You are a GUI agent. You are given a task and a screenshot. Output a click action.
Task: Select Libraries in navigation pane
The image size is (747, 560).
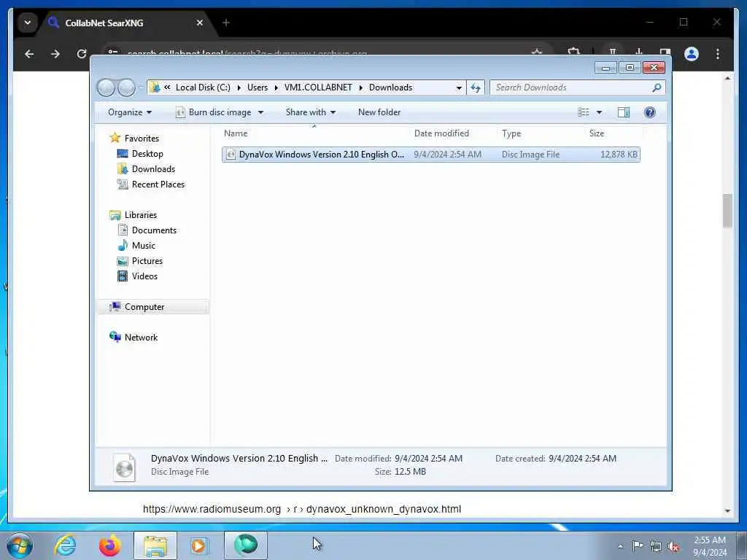(141, 215)
